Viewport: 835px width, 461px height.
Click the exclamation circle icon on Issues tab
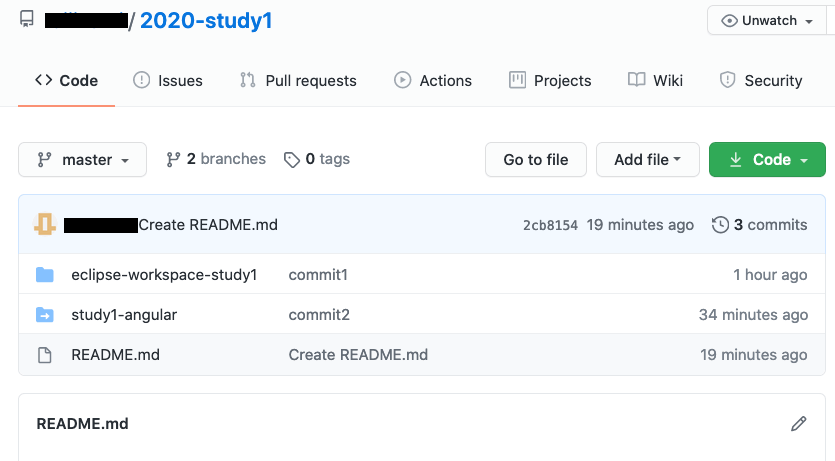[141, 80]
